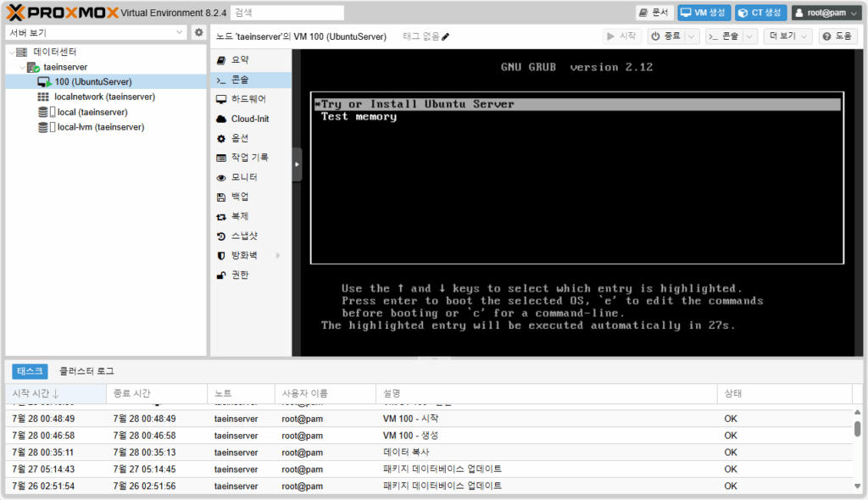This screenshot has height=500, width=868.
Task: Open the shutdown dropdown arrow
Action: (x=692, y=36)
